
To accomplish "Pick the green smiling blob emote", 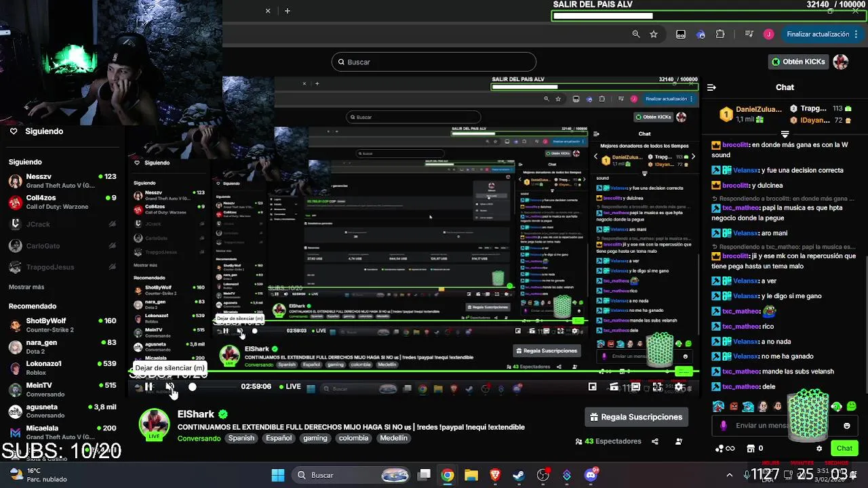I will click(852, 407).
